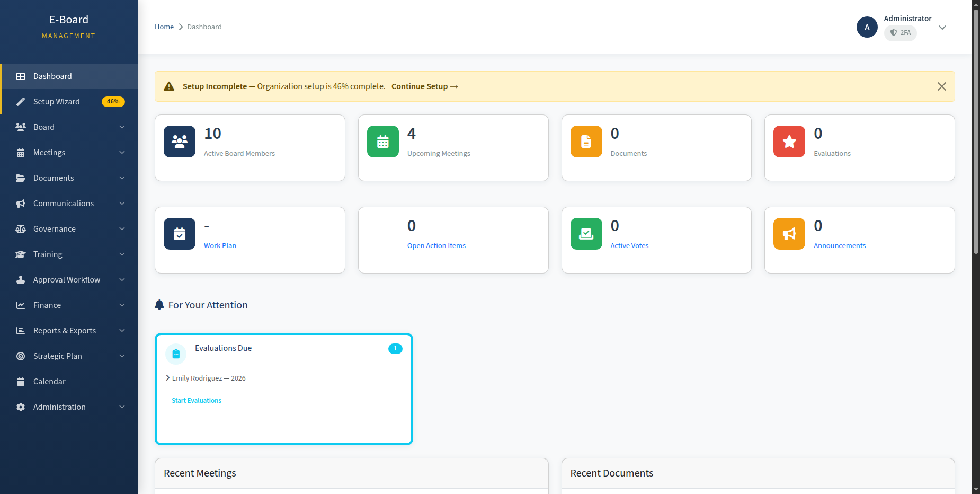Click the green Upcoming Meetings calendar icon
This screenshot has height=494, width=980.
(383, 142)
